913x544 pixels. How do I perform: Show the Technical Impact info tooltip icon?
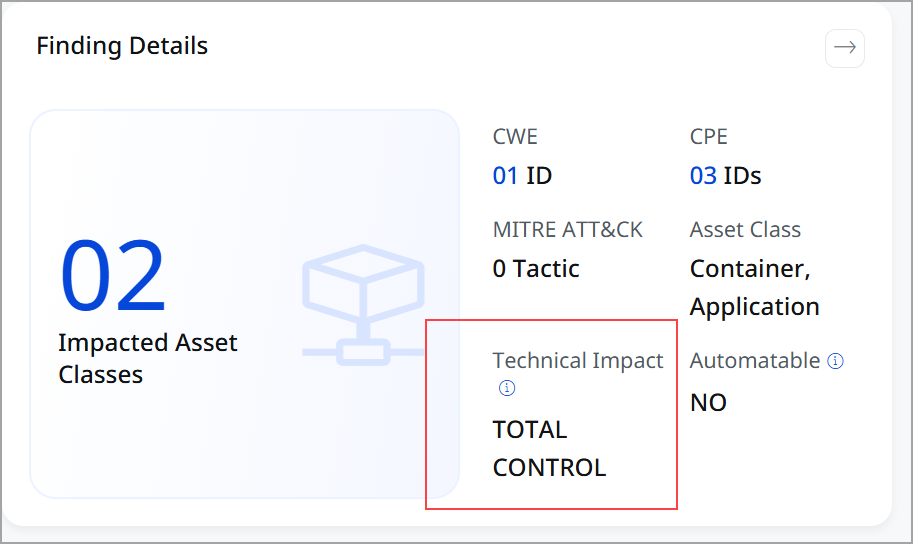tap(507, 388)
